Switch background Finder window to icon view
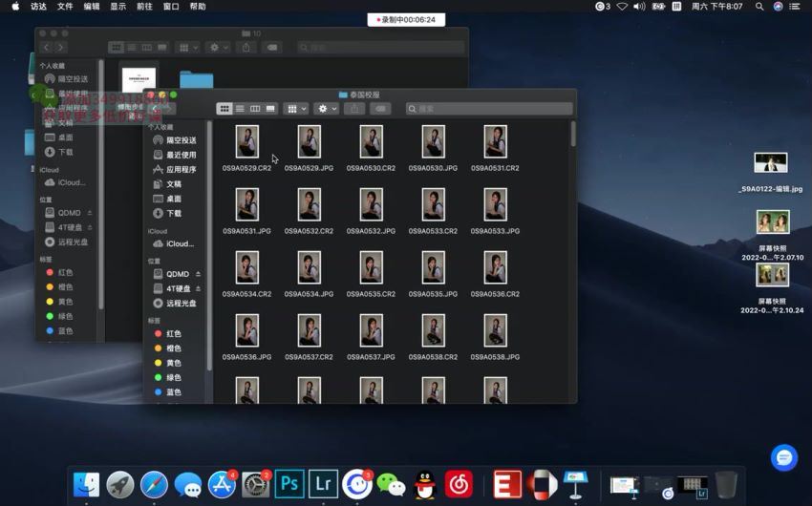The width and height of the screenshot is (812, 506). 116,48
